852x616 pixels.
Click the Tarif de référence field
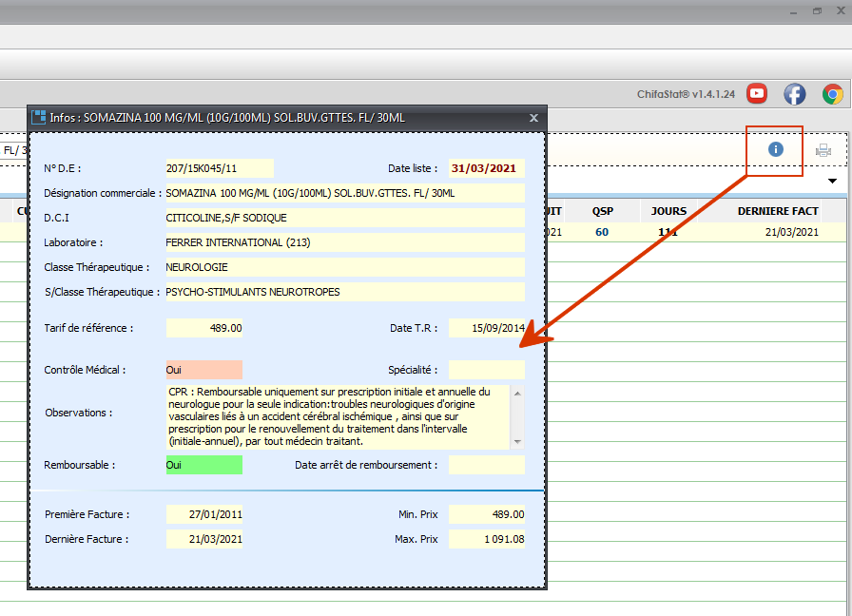pyautogui.click(x=204, y=328)
